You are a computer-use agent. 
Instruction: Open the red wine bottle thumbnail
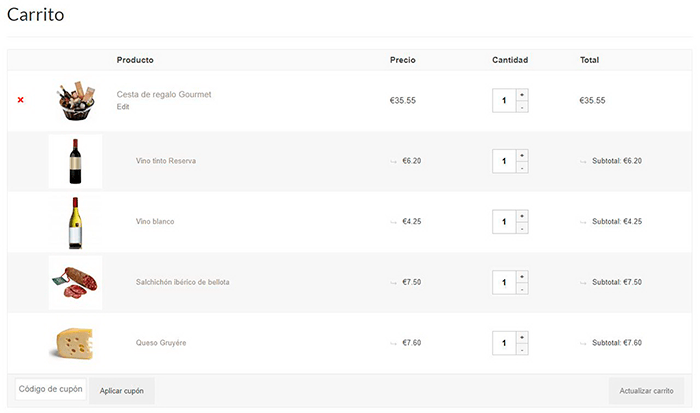click(75, 161)
